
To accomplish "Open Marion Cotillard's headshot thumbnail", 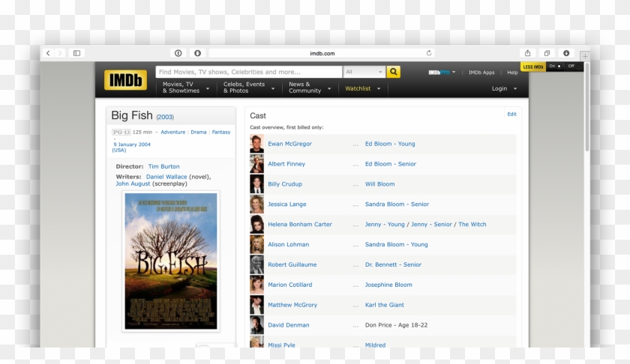I will 256,285.
